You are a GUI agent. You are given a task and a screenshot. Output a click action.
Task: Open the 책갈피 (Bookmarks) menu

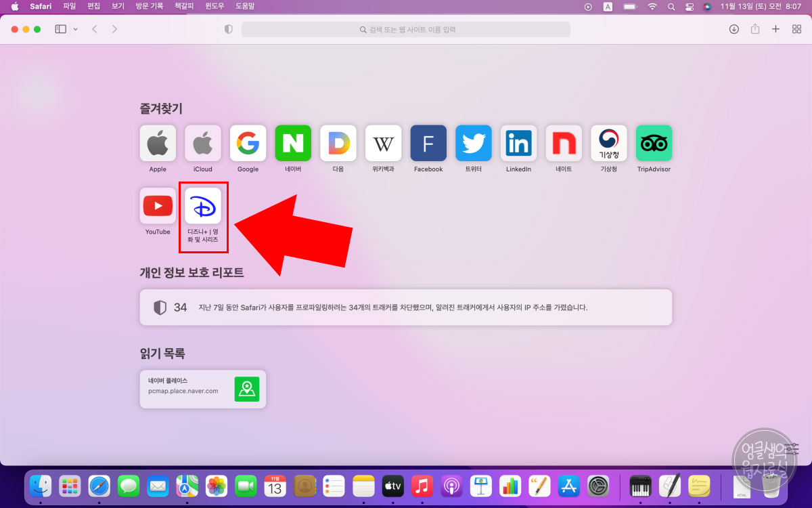(185, 6)
